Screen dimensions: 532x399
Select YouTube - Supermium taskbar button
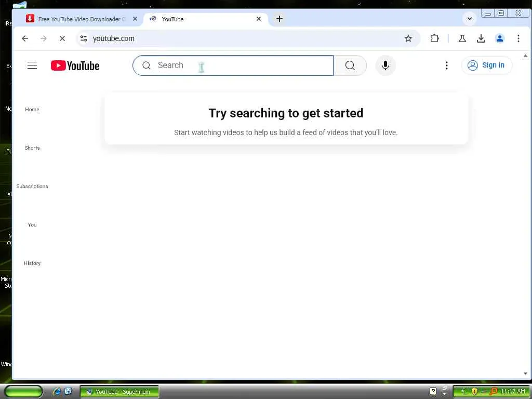tap(119, 392)
